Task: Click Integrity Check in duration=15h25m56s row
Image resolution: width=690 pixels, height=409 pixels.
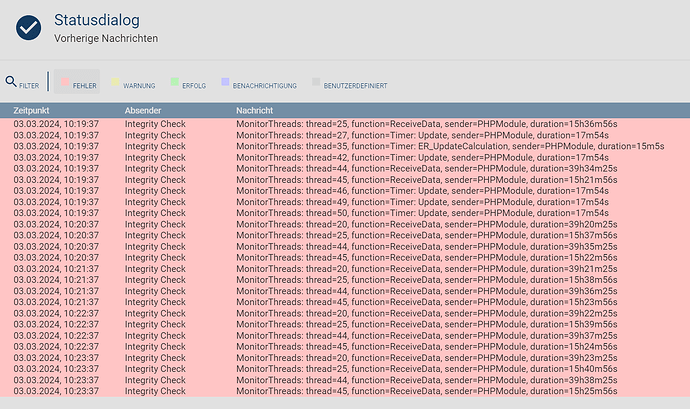Action: (x=155, y=391)
